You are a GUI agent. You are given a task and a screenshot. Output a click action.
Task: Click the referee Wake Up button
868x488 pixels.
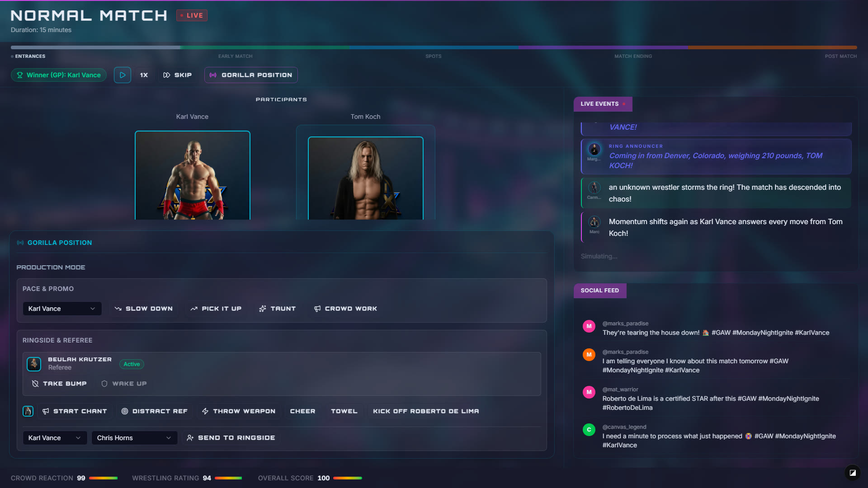[x=124, y=384]
